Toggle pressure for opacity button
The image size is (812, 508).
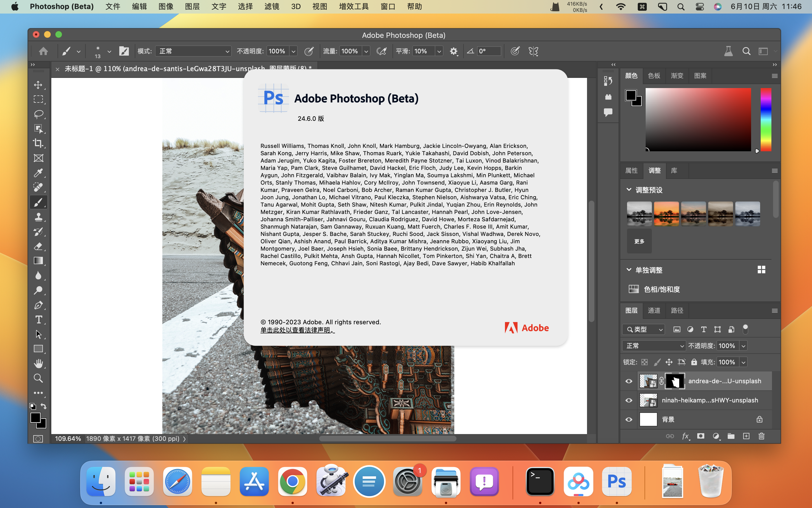pyautogui.click(x=309, y=51)
